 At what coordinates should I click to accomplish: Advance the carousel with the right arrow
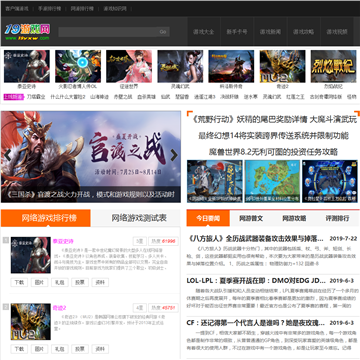(174, 155)
